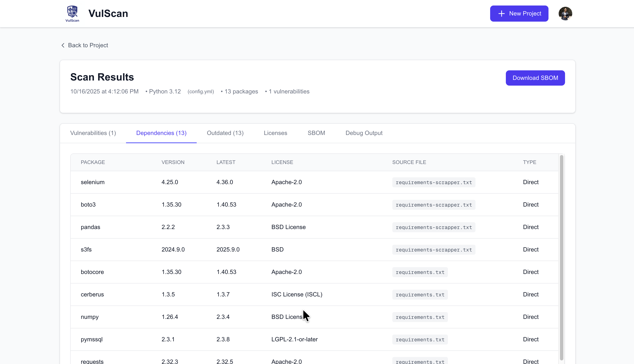Viewport: 634px width, 364px height.
Task: Select the Licenses tab
Action: coord(275,133)
